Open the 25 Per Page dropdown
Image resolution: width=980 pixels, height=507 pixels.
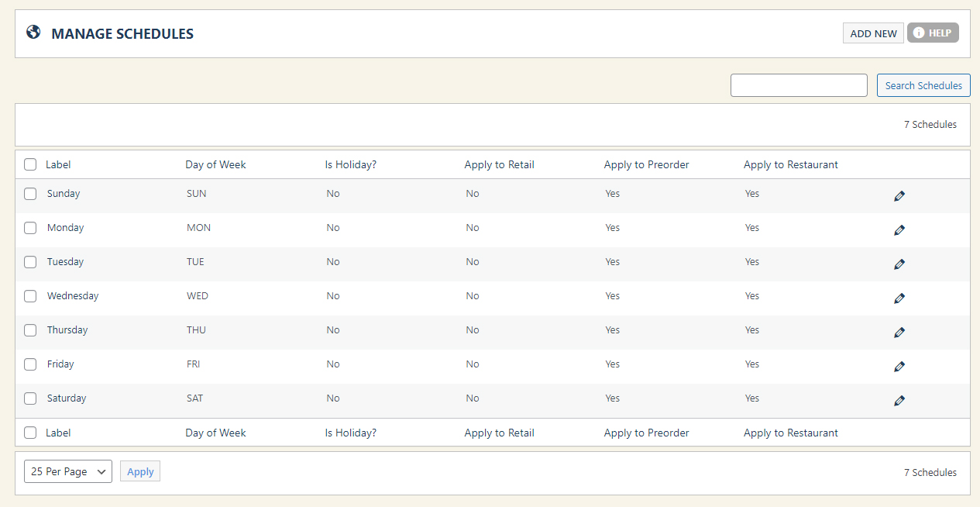click(x=68, y=471)
